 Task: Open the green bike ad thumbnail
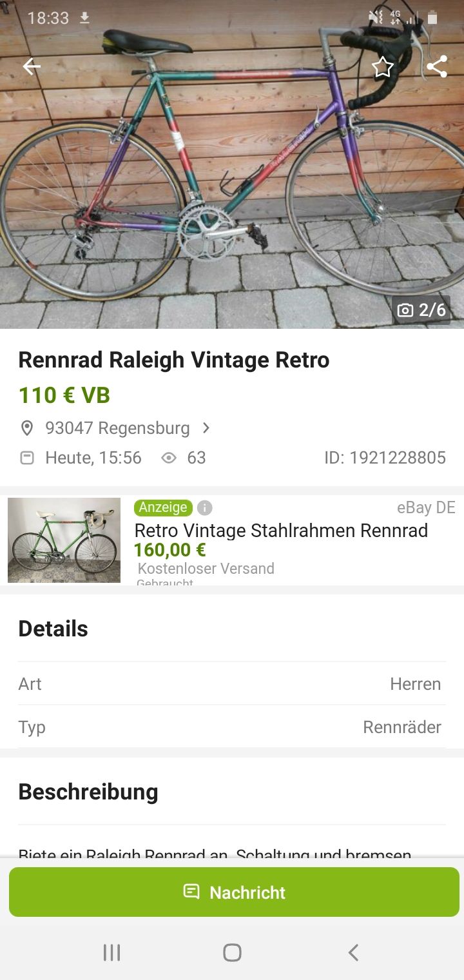(x=64, y=540)
